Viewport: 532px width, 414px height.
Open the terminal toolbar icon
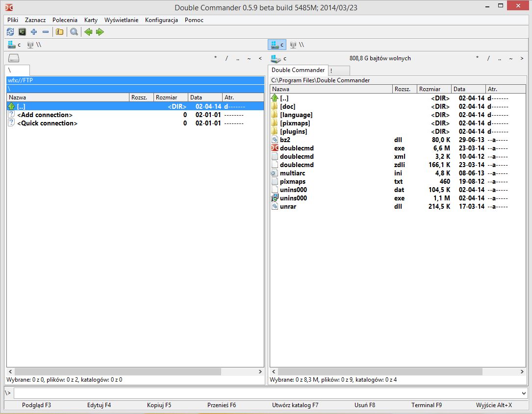pos(22,32)
